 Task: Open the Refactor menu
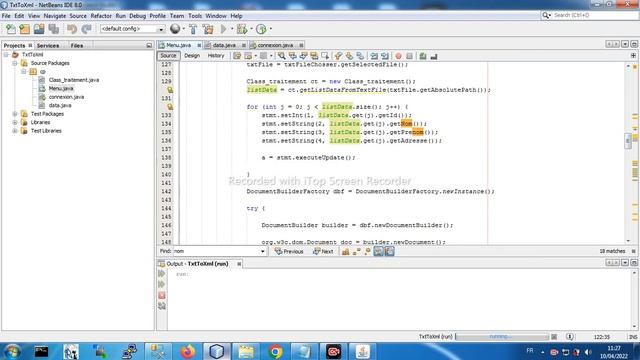click(101, 16)
